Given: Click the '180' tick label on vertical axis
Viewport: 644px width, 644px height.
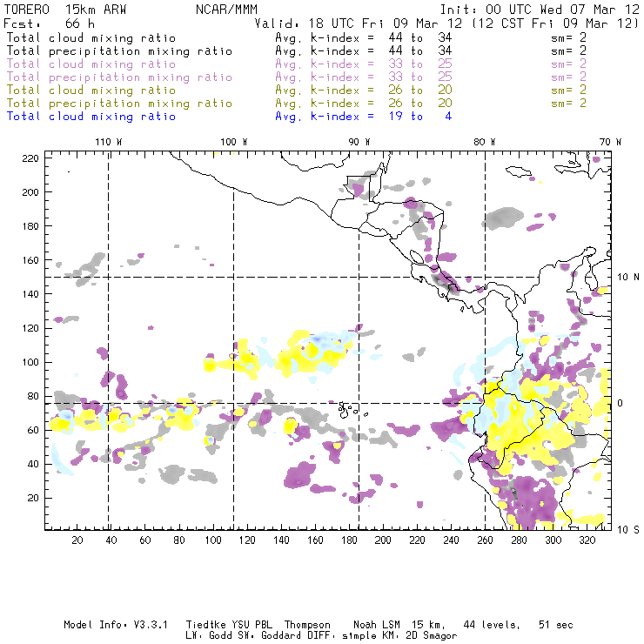Looking at the screenshot, I should (x=30, y=226).
